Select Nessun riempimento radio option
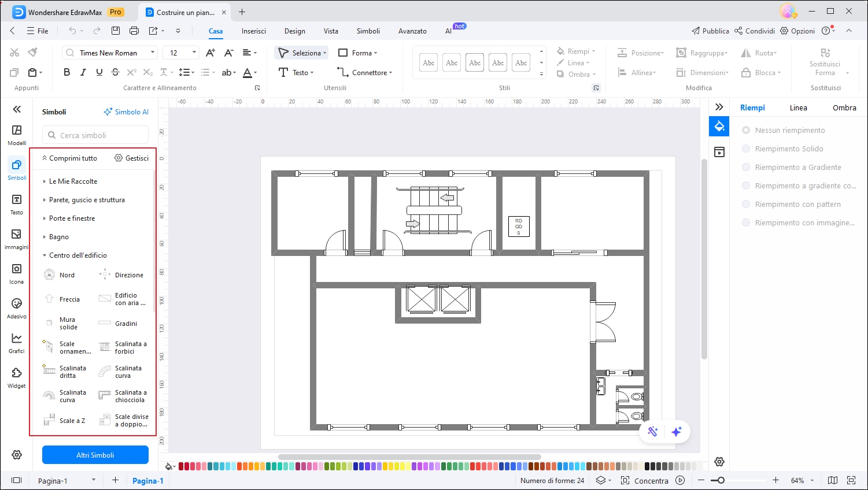The width and height of the screenshot is (868, 490). (746, 131)
